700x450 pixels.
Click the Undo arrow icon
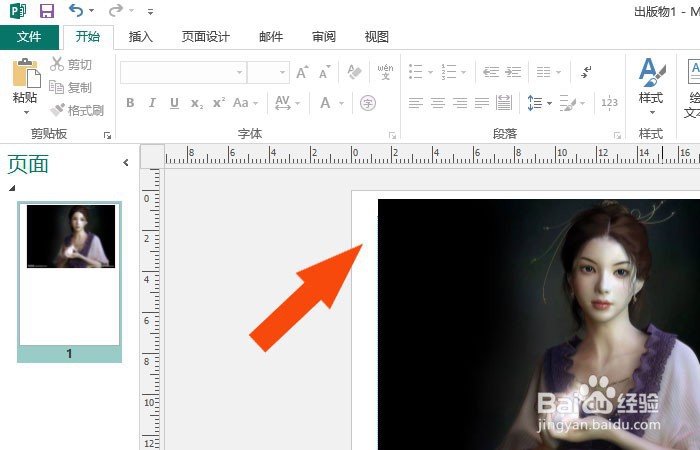[76, 10]
